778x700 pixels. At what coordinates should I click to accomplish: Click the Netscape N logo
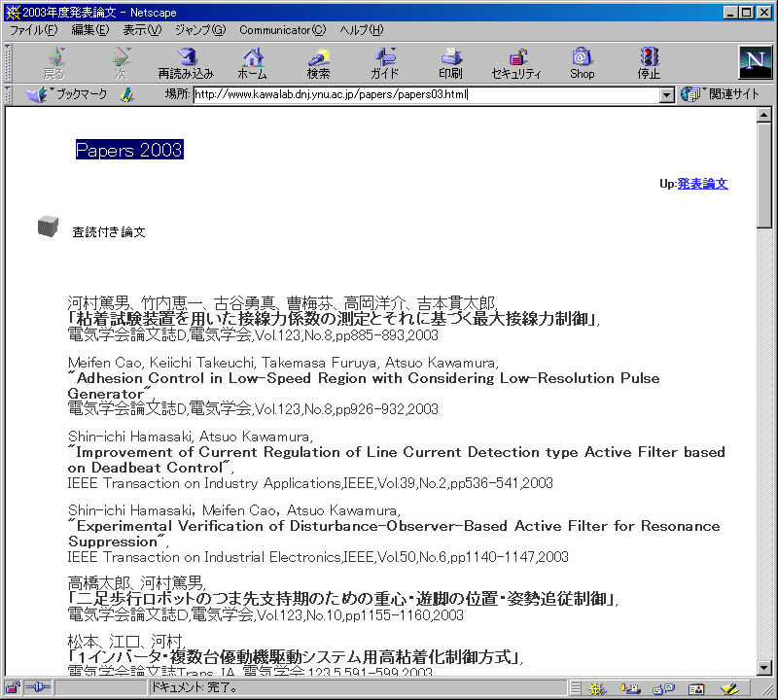point(756,62)
